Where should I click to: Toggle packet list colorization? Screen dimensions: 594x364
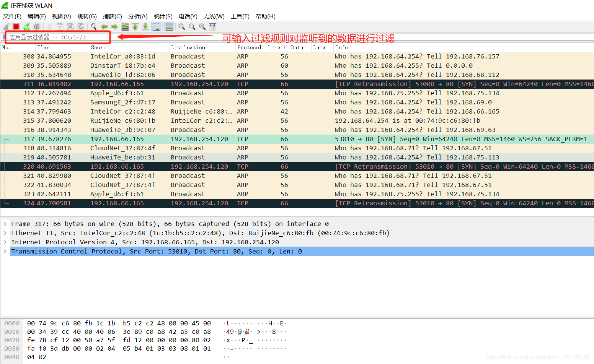(x=169, y=27)
